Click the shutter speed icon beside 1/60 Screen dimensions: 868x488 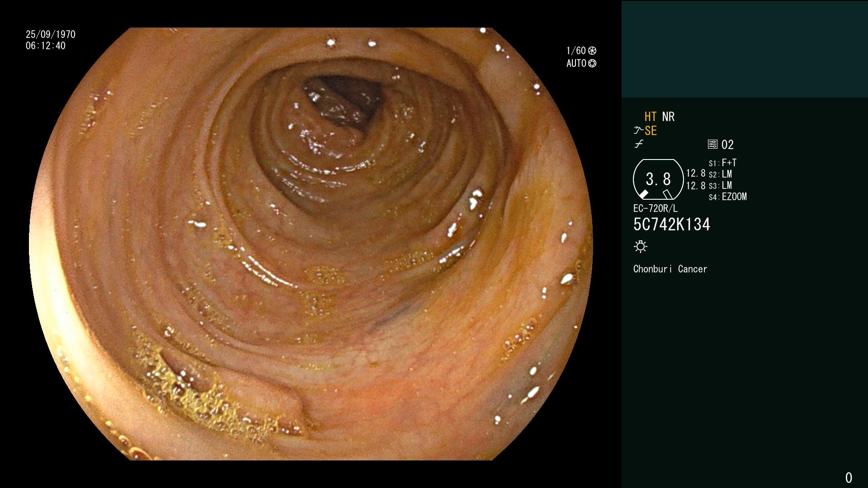592,51
